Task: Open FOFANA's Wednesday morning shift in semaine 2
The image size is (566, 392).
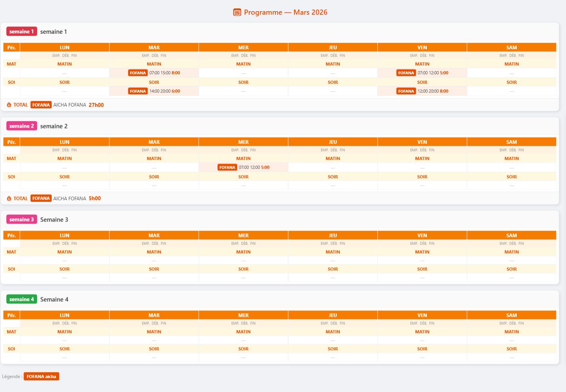Action: tap(244, 167)
